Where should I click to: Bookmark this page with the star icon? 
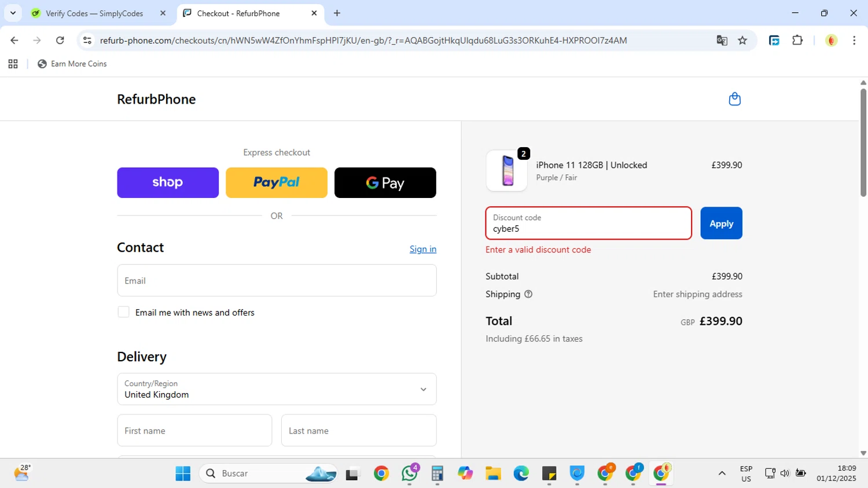(742, 41)
